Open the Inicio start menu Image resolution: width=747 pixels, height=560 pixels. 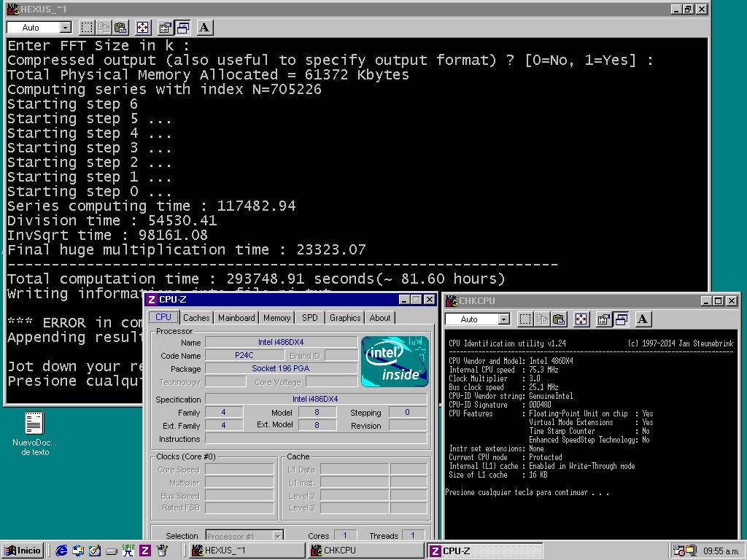tap(23, 551)
